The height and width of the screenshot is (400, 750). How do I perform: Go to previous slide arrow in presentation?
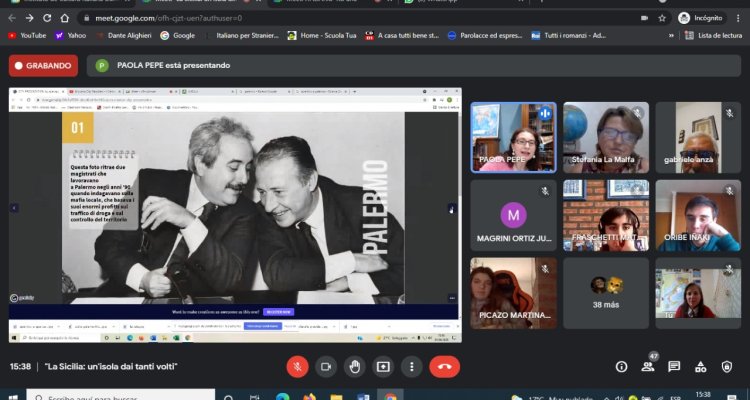click(x=14, y=208)
